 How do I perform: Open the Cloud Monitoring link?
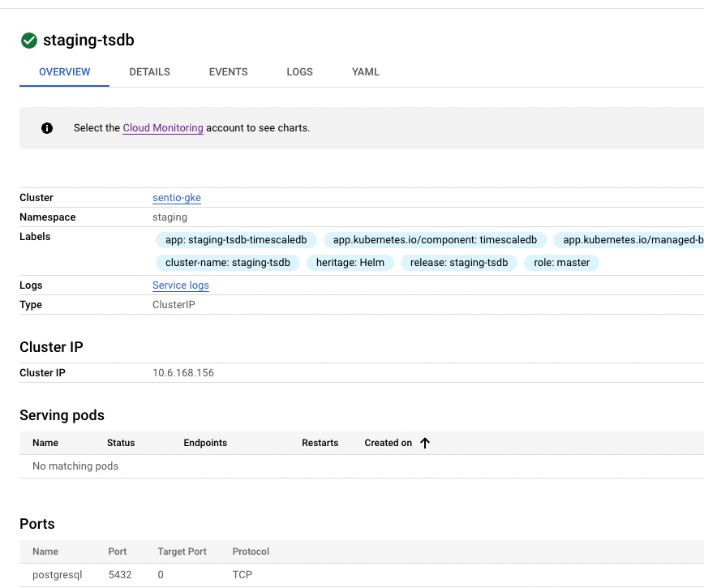point(162,127)
